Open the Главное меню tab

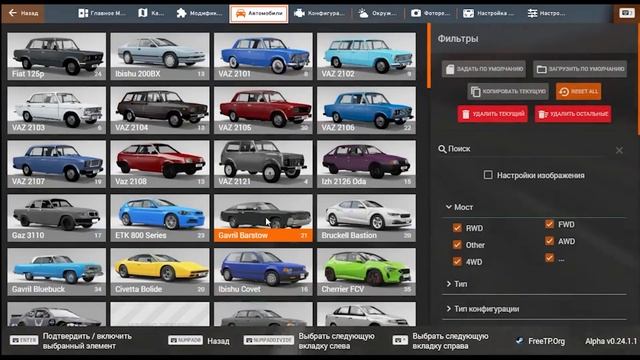tap(102, 13)
